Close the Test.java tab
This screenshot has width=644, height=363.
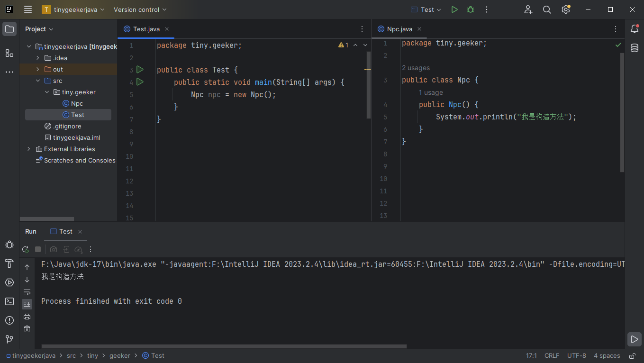coord(167,29)
